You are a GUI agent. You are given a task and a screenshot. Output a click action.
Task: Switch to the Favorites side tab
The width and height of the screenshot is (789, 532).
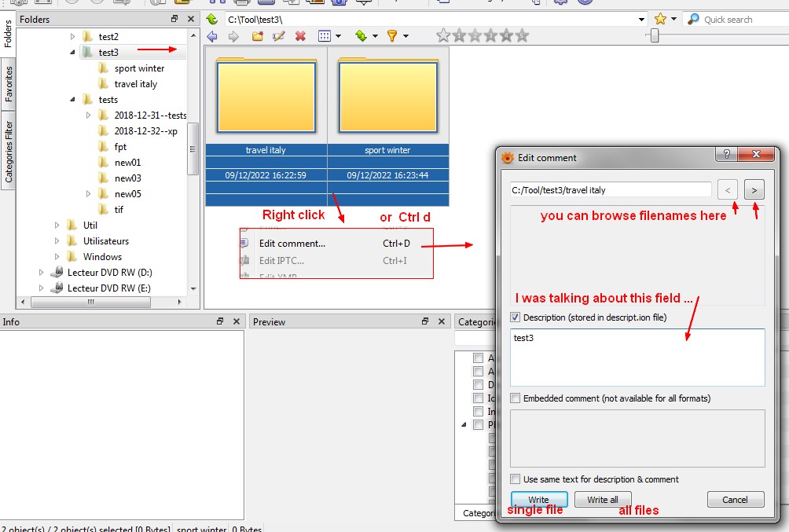9,84
